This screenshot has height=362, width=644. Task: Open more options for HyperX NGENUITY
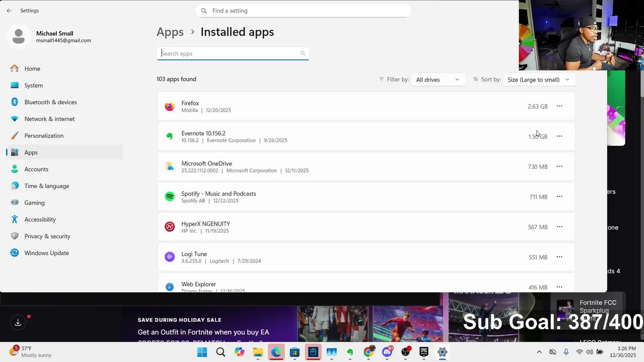pos(559,227)
